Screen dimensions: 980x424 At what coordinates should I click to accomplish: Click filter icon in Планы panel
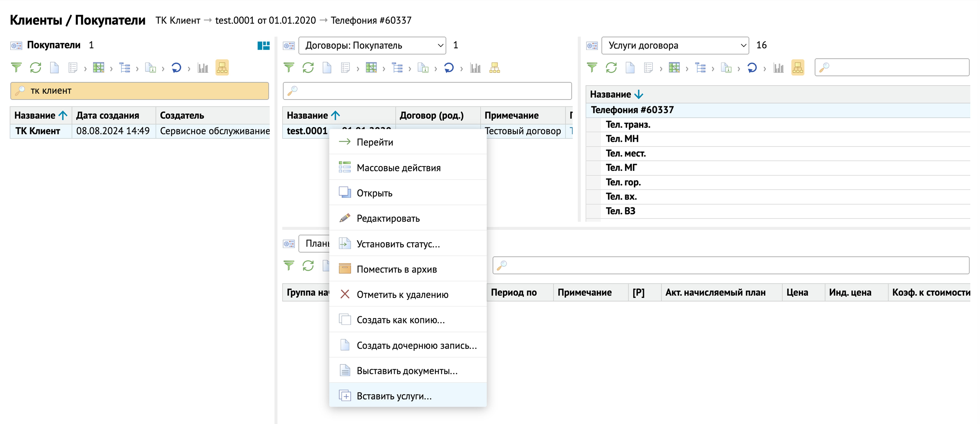tap(289, 265)
